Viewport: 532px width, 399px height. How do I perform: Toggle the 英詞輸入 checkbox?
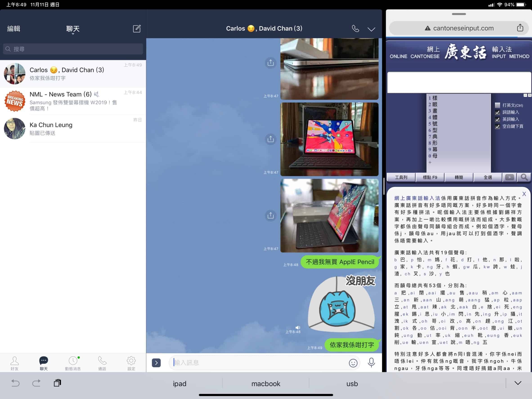pos(497,119)
